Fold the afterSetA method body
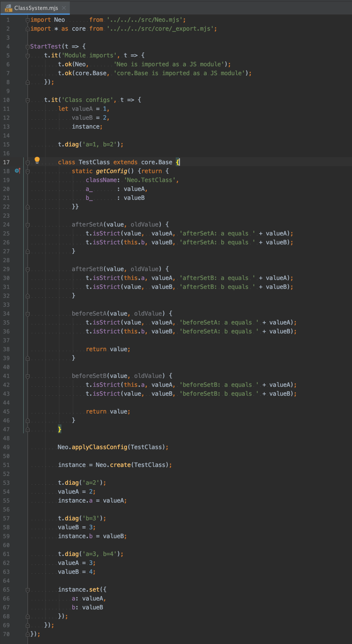 [28, 225]
